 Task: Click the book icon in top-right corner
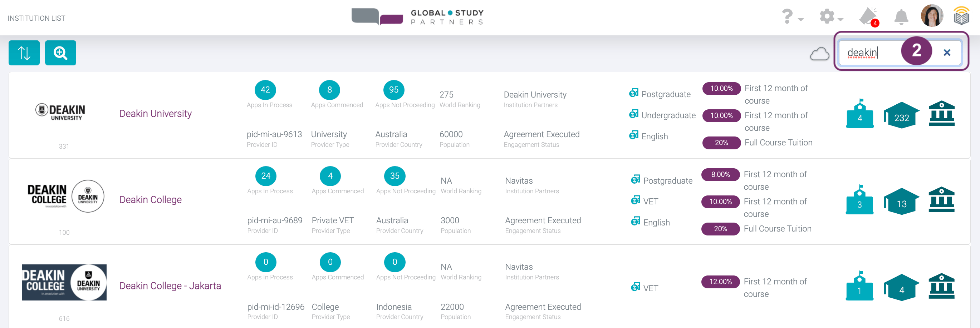coord(961,17)
